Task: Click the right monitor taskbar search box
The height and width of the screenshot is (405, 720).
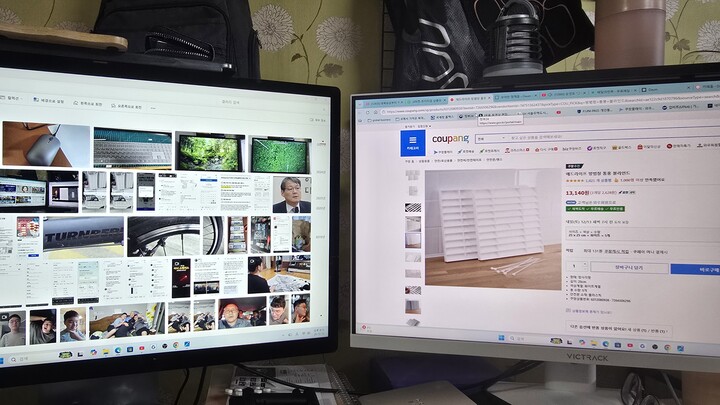Action: pos(527,339)
